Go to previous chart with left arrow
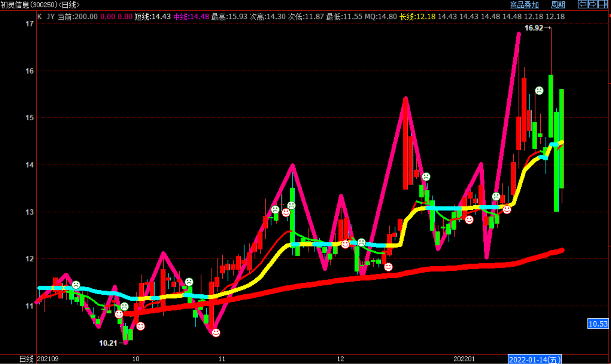Image resolution: width=611 pixels, height=364 pixels. tap(583, 4)
